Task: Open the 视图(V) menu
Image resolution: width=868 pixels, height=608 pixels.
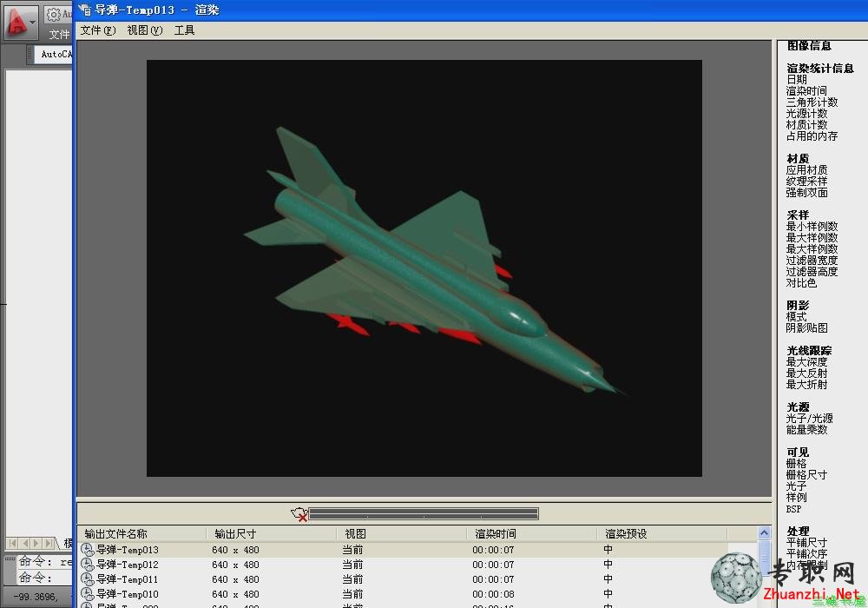Action: click(x=144, y=30)
